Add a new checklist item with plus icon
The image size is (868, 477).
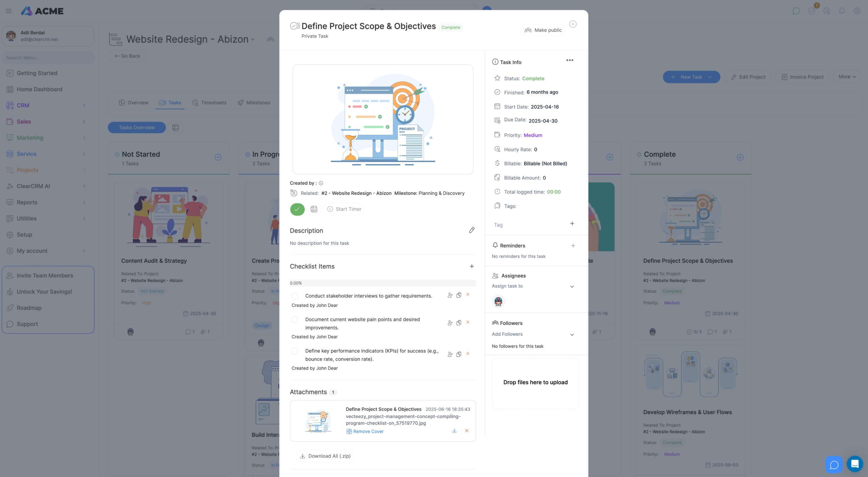pyautogui.click(x=472, y=266)
